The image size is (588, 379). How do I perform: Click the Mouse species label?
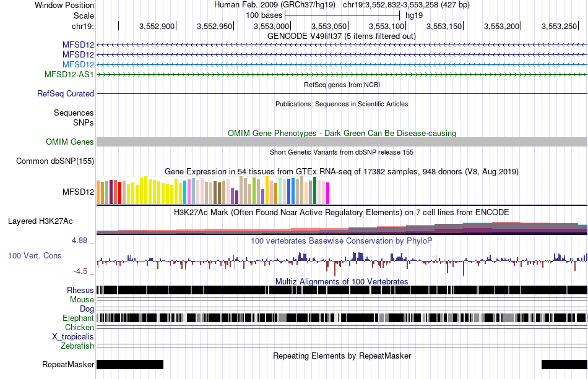pos(82,300)
